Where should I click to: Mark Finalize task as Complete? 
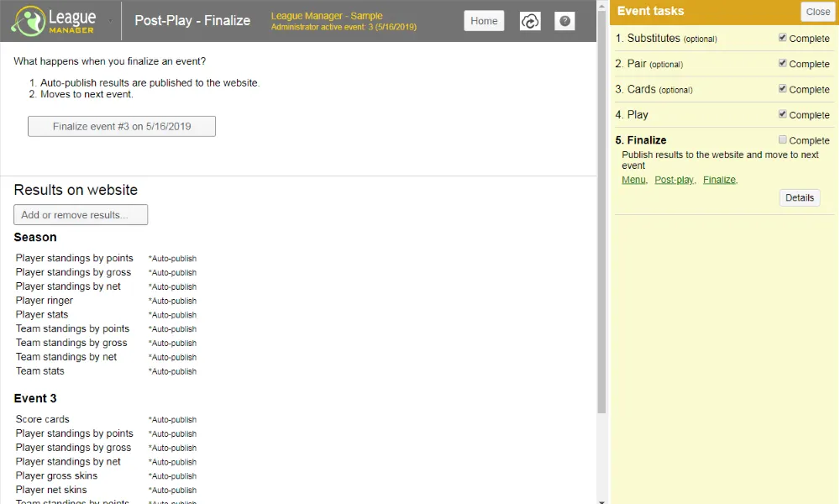click(783, 139)
